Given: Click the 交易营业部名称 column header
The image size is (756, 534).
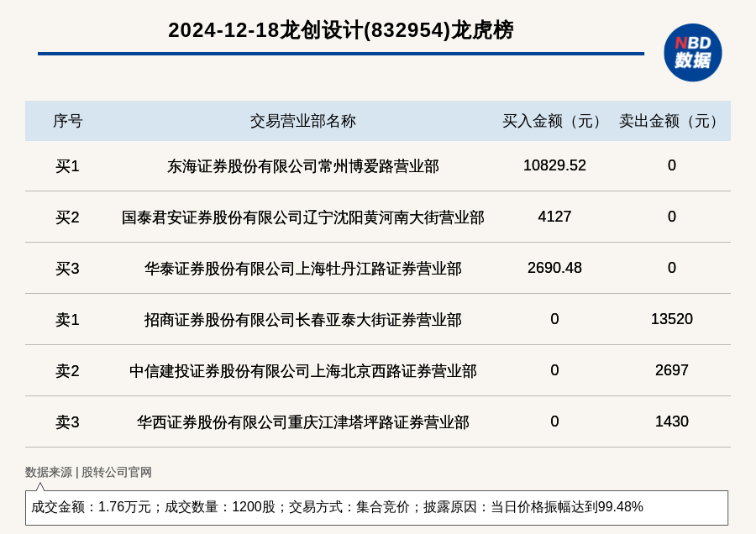Looking at the screenshot, I should point(302,121).
